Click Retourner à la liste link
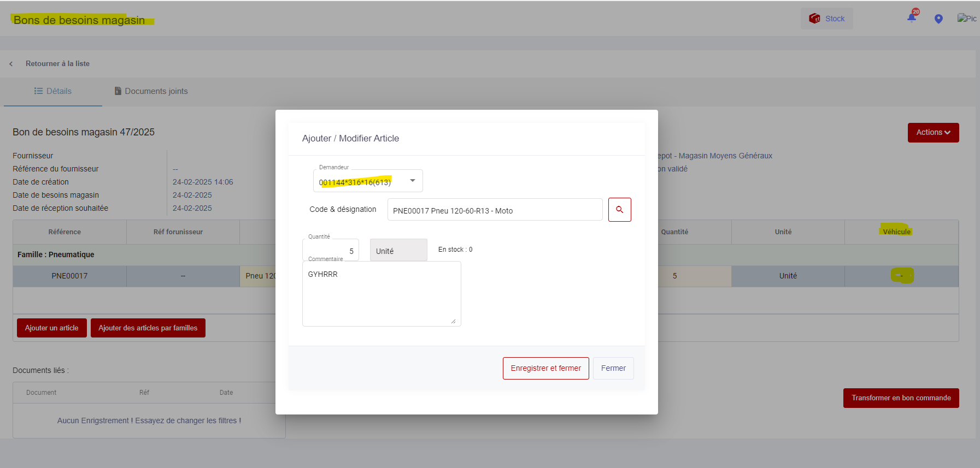 (57, 64)
